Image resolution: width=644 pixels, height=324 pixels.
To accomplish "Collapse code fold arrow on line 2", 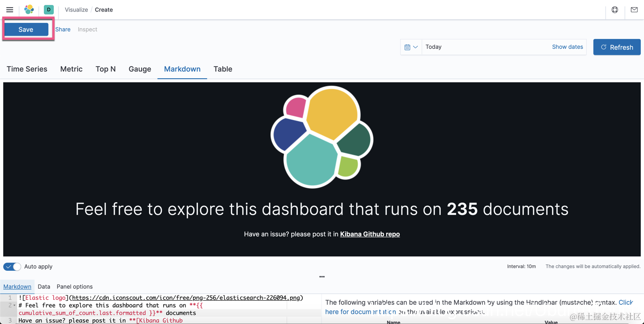I will 14,305.
